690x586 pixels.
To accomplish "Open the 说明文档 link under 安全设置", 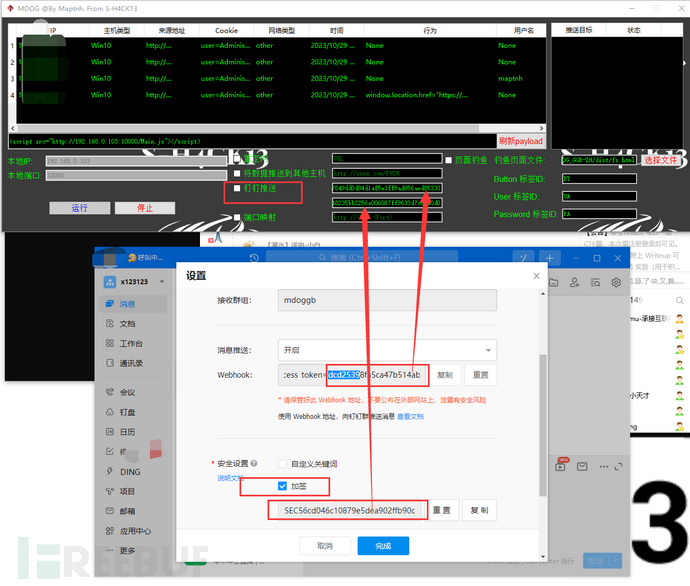I will 231,478.
